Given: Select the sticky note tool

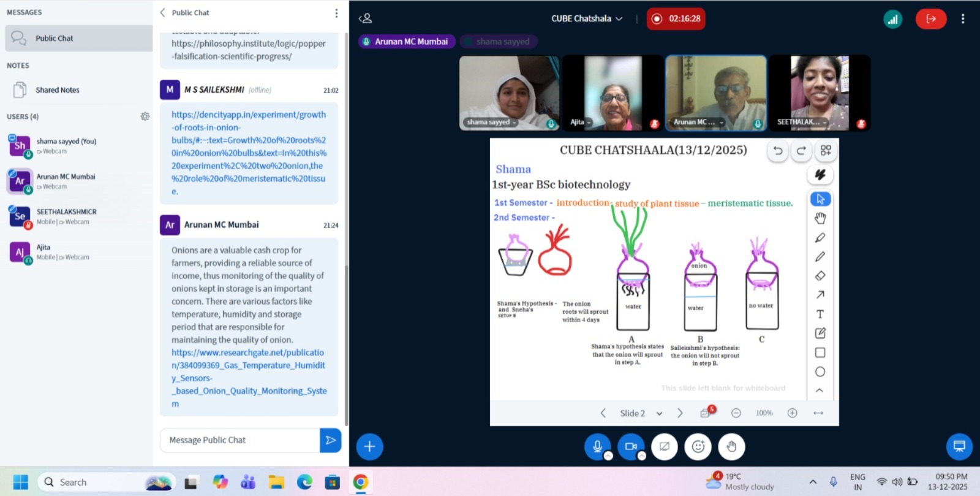Looking at the screenshot, I should 820,333.
